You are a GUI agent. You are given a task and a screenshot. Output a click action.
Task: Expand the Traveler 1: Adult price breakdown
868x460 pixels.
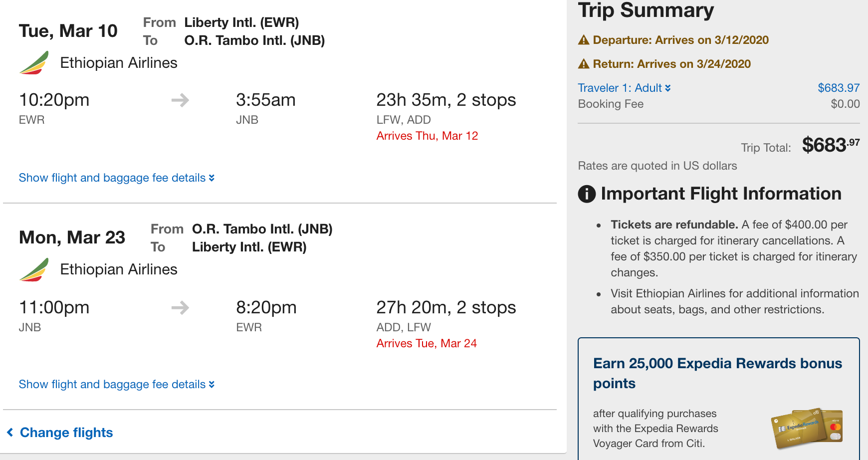click(624, 88)
